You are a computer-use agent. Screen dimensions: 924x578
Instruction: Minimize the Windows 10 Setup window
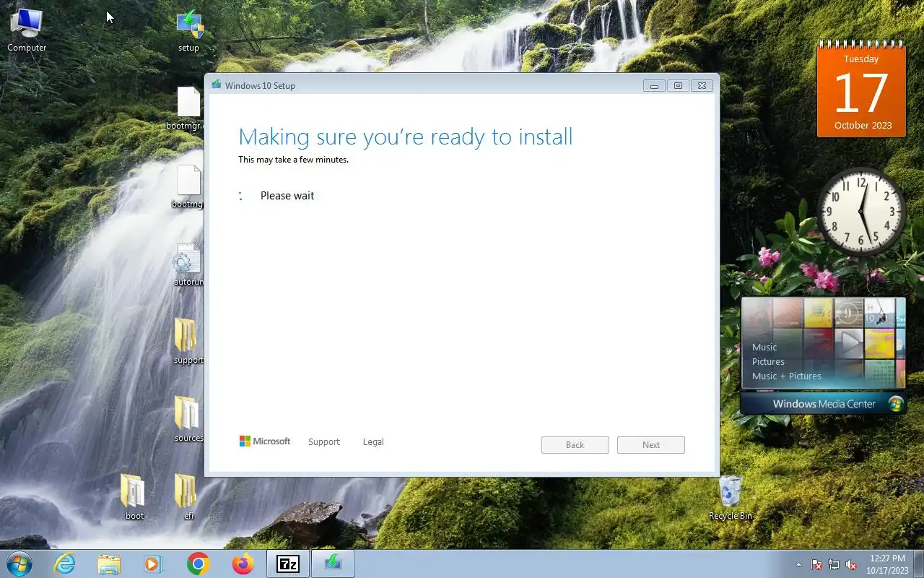655,86
